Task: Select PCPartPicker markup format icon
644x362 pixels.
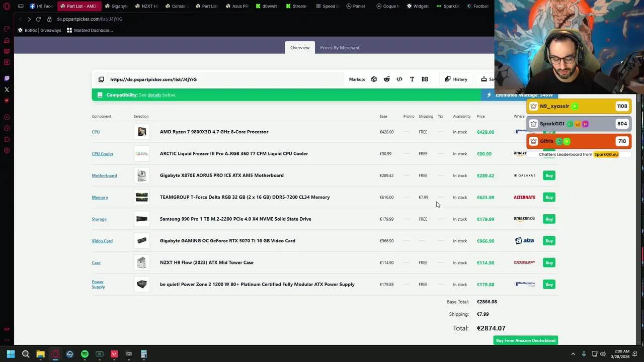Action: point(374,79)
